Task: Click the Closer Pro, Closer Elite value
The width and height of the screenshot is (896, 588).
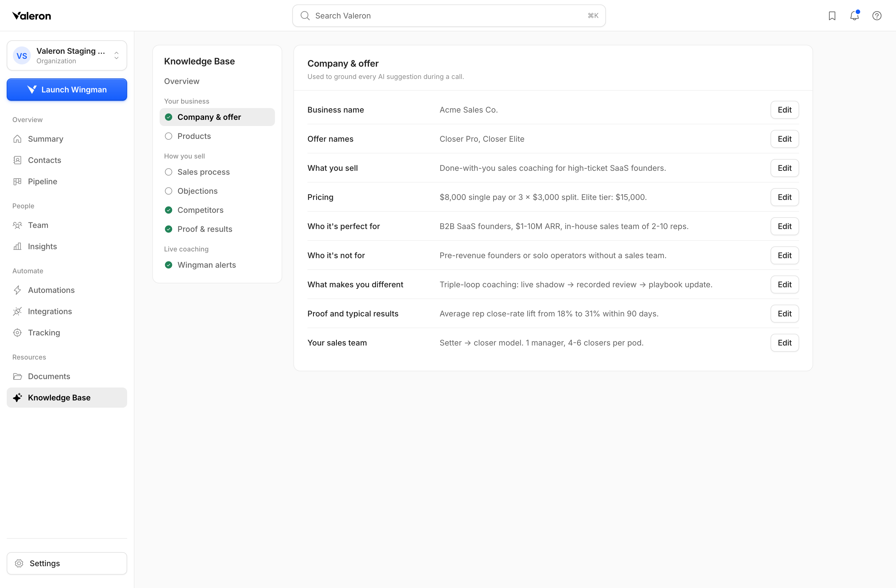Action: click(x=482, y=139)
